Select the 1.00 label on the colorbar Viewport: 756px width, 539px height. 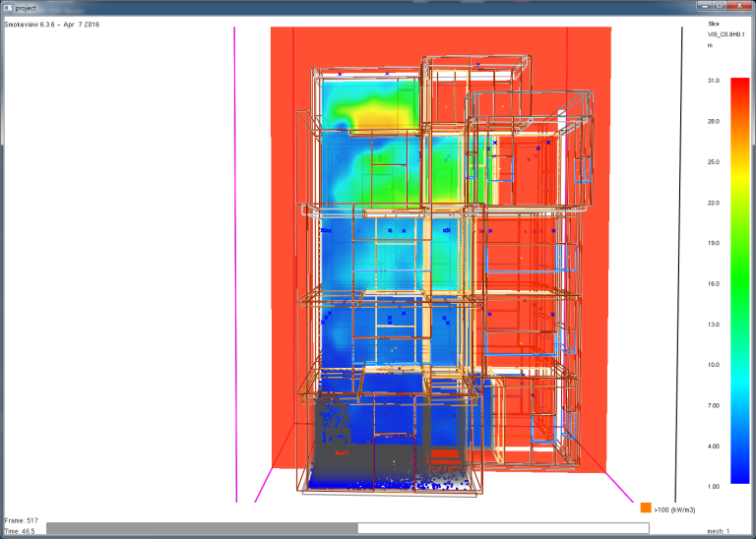pos(713,487)
